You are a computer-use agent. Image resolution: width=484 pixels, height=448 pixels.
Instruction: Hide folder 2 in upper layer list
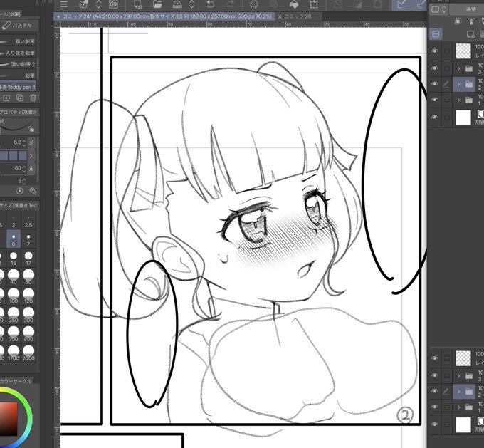click(435, 84)
